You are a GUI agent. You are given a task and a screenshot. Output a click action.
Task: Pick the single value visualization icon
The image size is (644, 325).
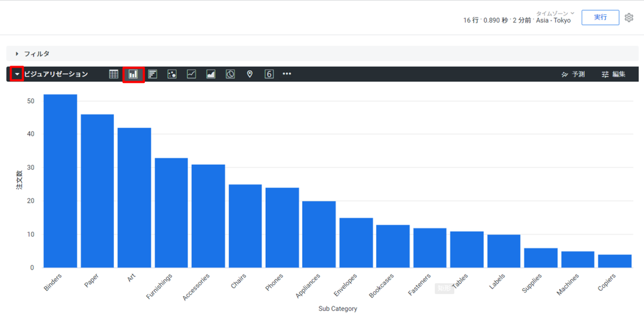coord(269,74)
